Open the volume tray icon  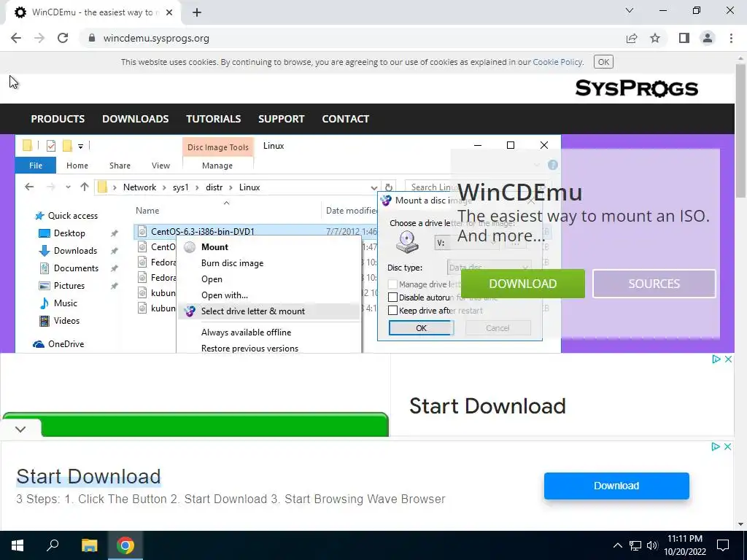[651, 545]
